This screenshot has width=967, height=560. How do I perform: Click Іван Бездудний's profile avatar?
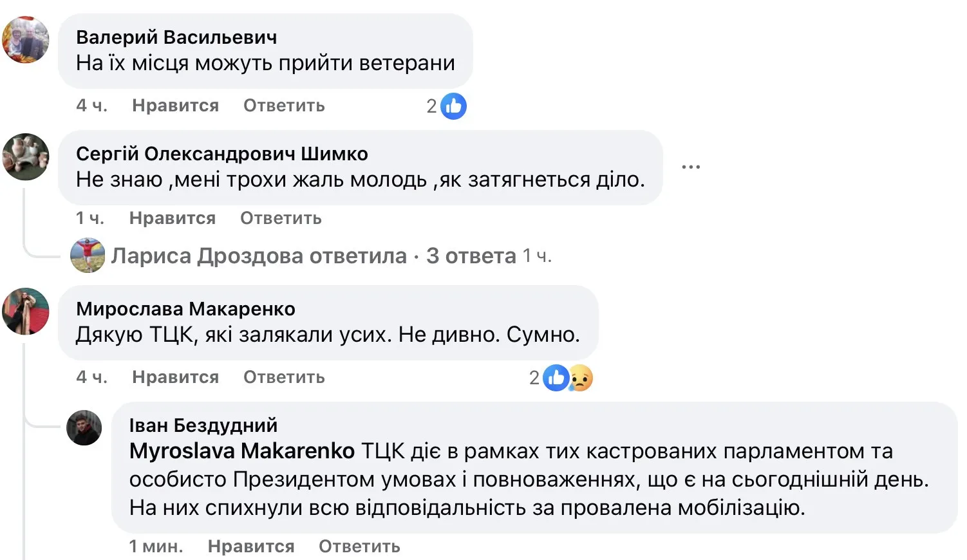click(x=84, y=428)
